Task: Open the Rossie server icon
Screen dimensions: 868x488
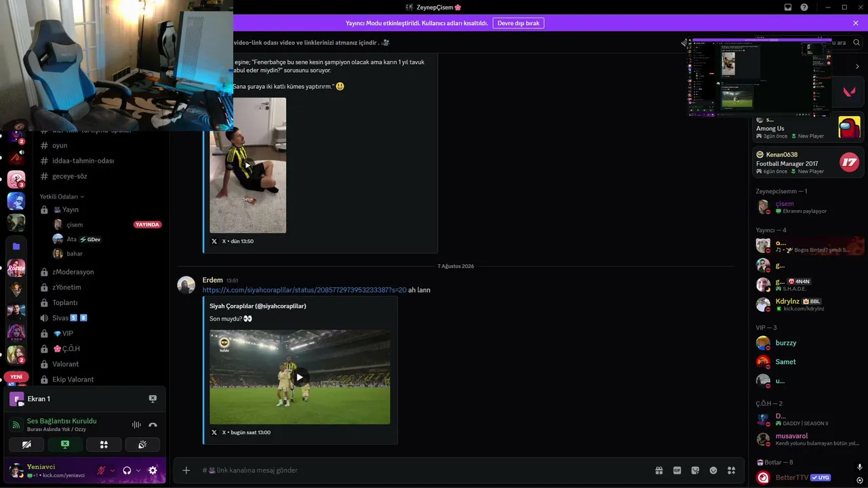Action: pyautogui.click(x=16, y=268)
